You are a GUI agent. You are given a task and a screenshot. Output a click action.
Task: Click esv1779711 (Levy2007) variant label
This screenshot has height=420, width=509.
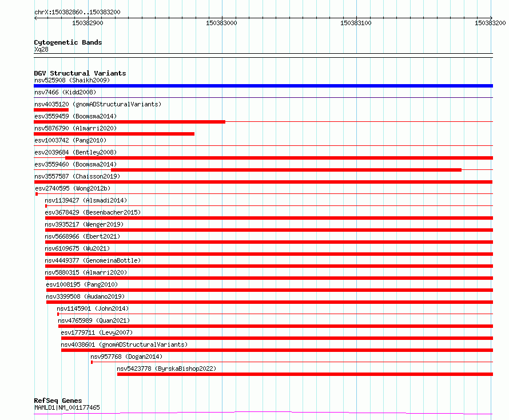point(97,332)
